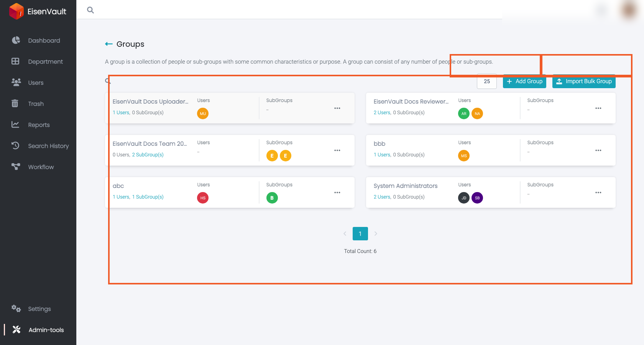The height and width of the screenshot is (345, 644).
Task: Click the EisenVault logo
Action: (x=38, y=11)
